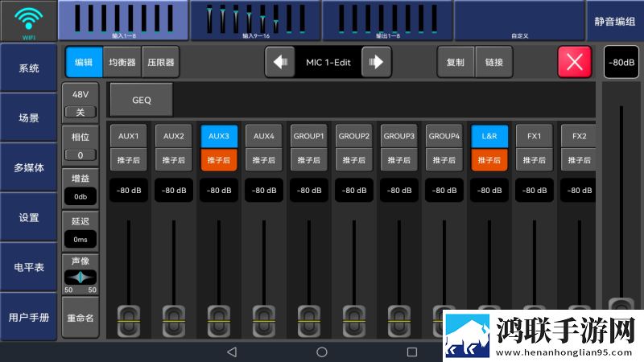Tap the Android home circle icon
This screenshot has height=362, width=644.
click(322, 352)
